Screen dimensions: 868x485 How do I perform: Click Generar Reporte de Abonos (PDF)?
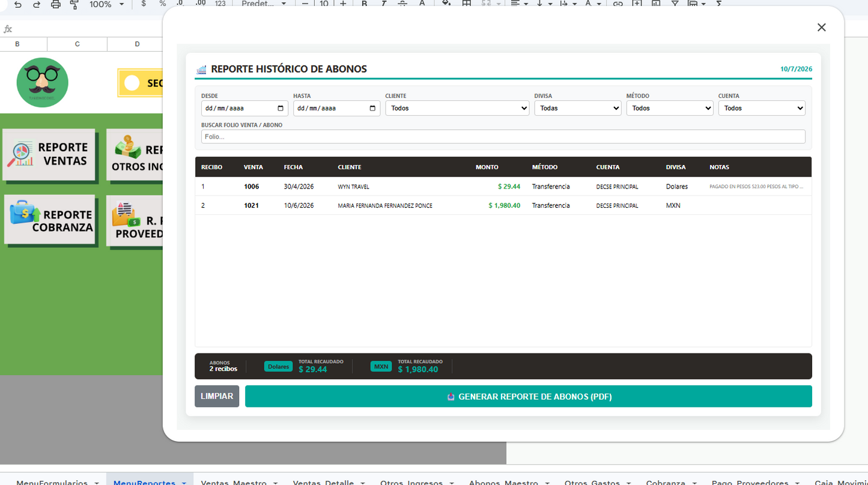[x=529, y=396]
